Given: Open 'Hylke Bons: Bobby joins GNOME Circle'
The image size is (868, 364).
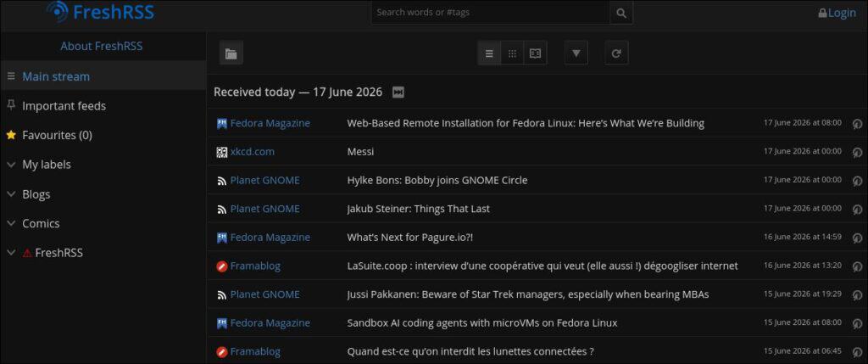Looking at the screenshot, I should coord(437,180).
